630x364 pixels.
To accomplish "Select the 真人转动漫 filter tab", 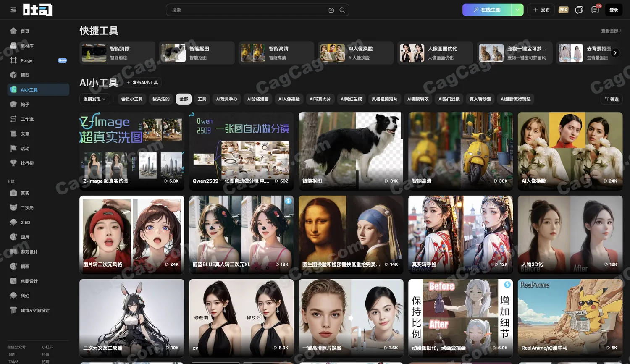I will click(x=480, y=99).
